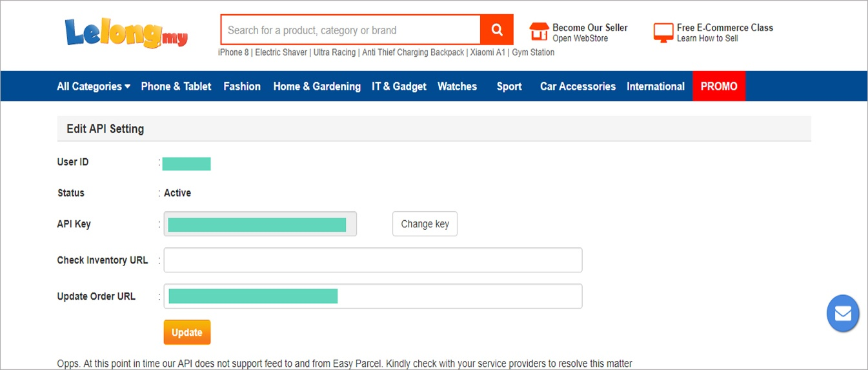The image size is (868, 370).
Task: Click the red store icon
Action: point(539,32)
